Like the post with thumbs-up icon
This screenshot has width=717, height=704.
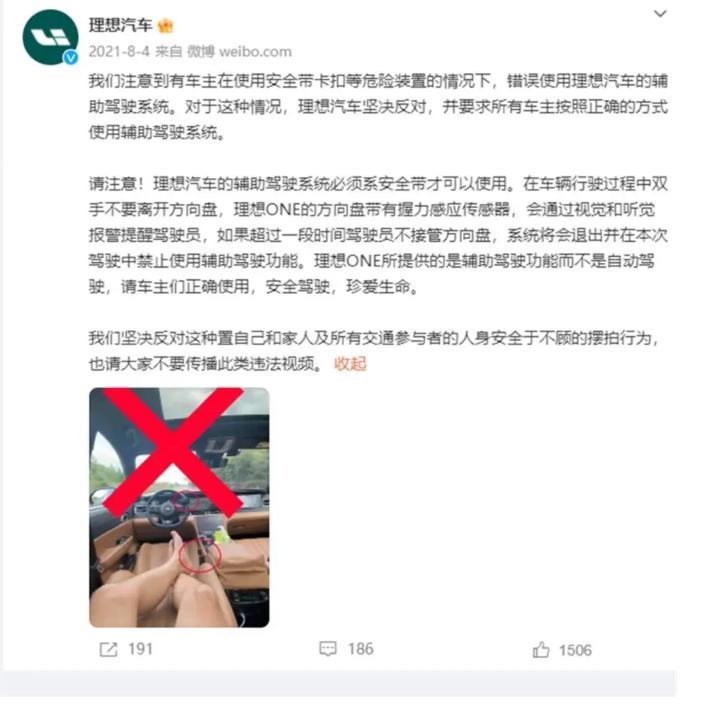[541, 650]
